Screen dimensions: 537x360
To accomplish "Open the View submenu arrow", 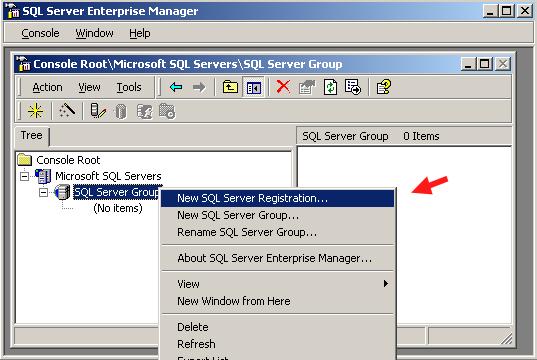I will pos(386,284).
